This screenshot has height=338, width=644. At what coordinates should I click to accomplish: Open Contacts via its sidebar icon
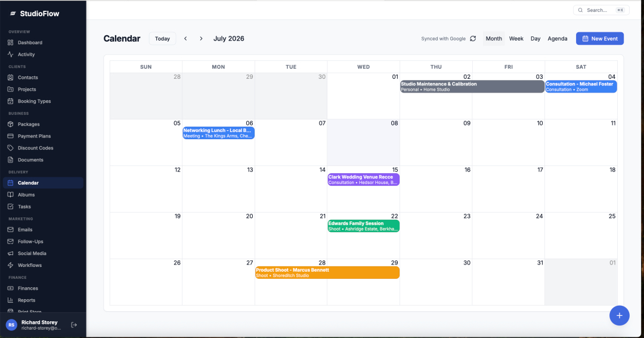click(11, 77)
